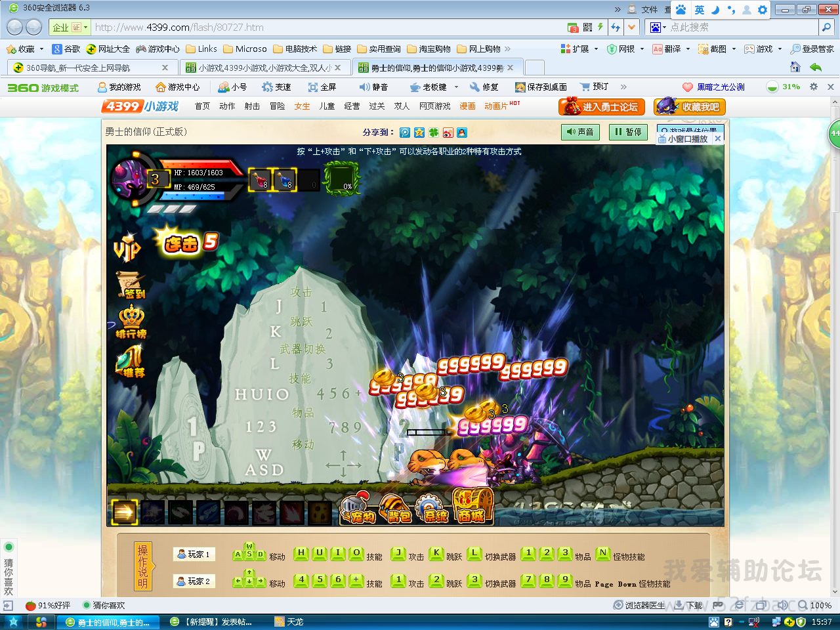This screenshot has height=630, width=840.
Task: Toggle game sound with 声音 button
Action: point(581,132)
